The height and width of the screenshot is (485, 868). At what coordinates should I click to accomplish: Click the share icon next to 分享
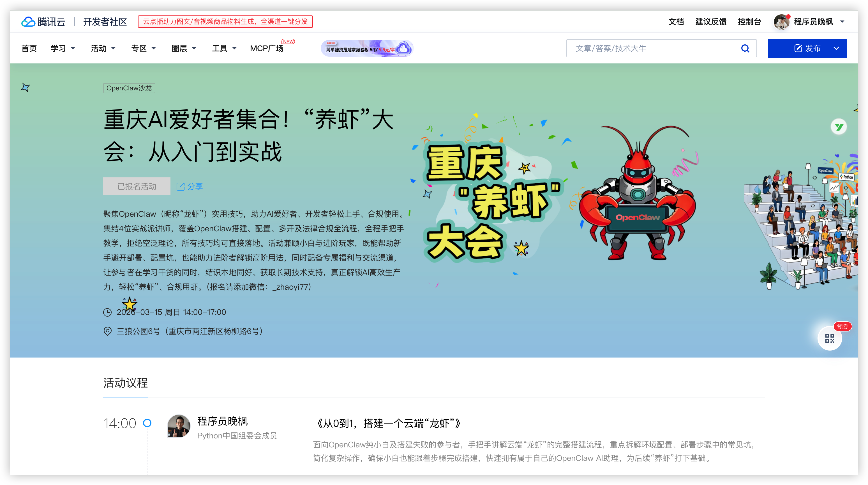pyautogui.click(x=181, y=187)
